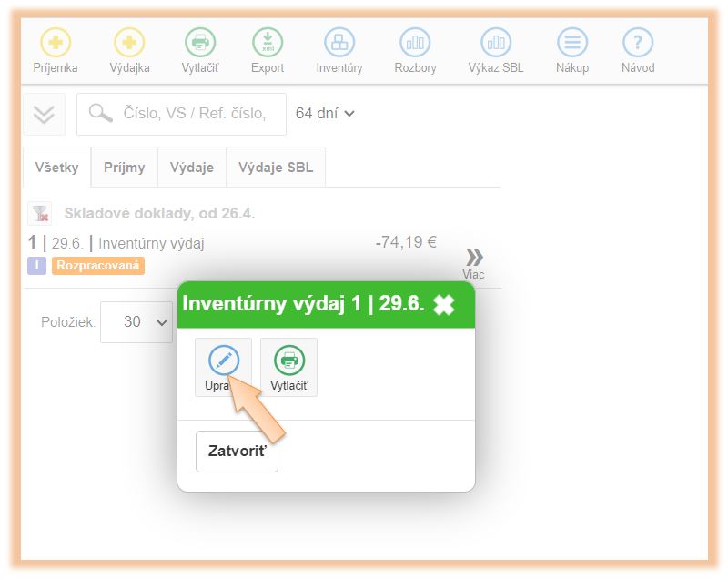
Task: Open the Položiek count dropdown
Action: (136, 322)
